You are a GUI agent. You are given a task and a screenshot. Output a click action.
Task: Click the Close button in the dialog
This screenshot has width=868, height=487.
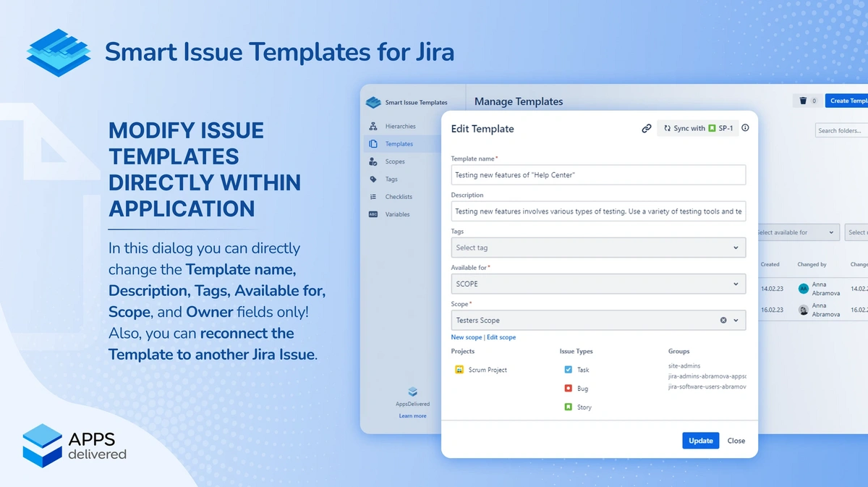pyautogui.click(x=736, y=441)
